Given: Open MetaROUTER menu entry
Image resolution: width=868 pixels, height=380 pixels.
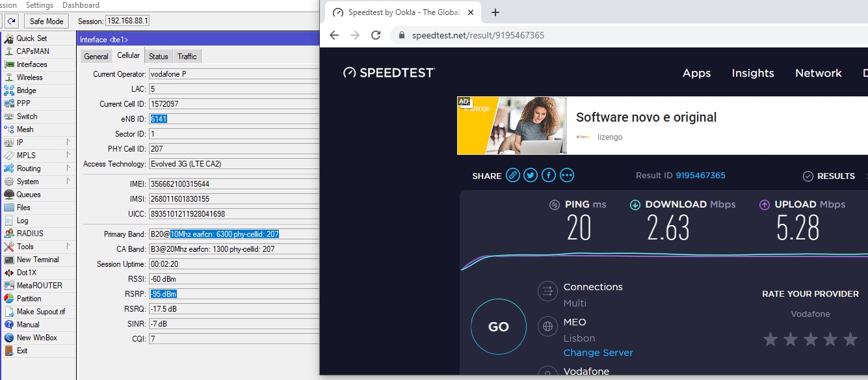Looking at the screenshot, I should click(x=40, y=286).
